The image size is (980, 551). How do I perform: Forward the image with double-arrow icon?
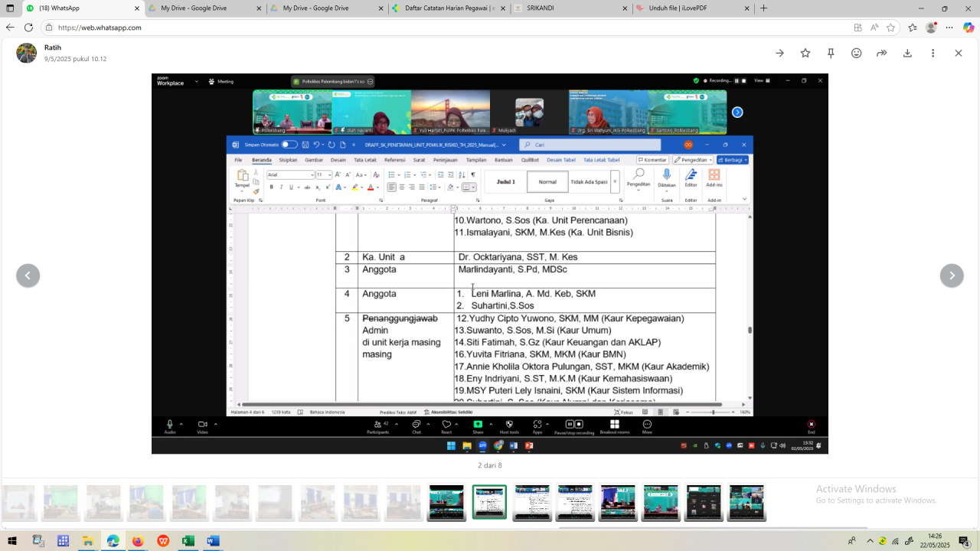[882, 53]
